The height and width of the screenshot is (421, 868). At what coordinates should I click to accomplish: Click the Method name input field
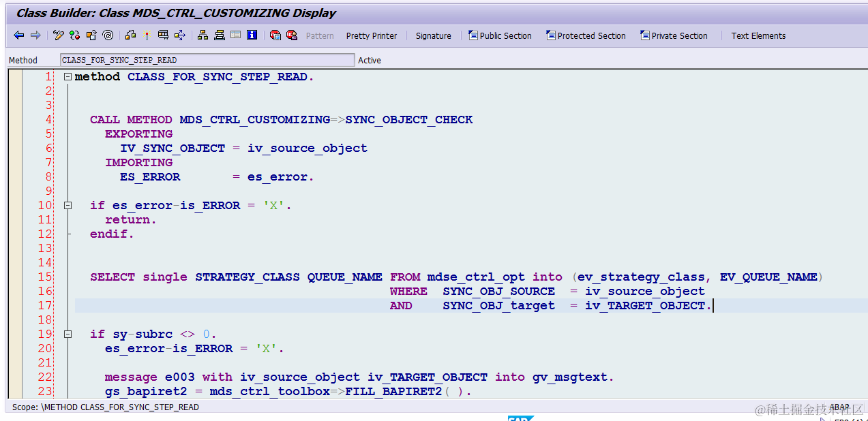click(x=205, y=60)
